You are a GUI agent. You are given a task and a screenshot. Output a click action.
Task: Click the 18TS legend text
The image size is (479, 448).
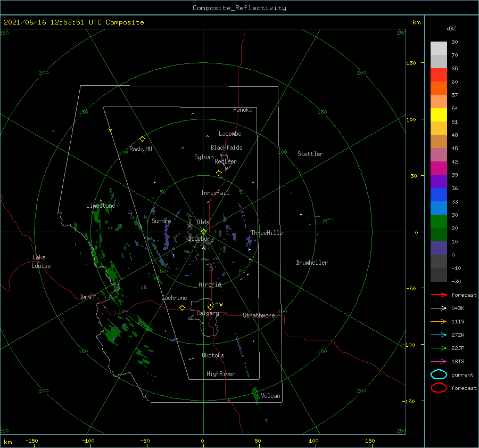pyautogui.click(x=458, y=362)
